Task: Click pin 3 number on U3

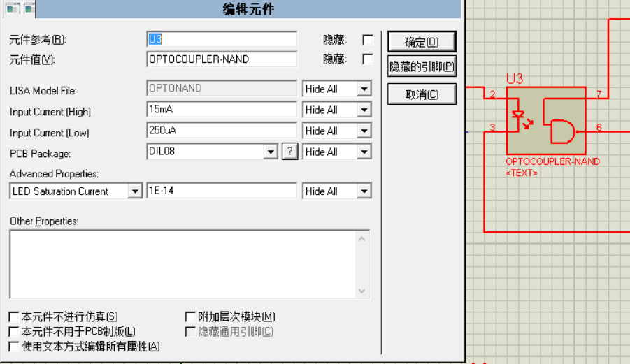Action: [492, 128]
